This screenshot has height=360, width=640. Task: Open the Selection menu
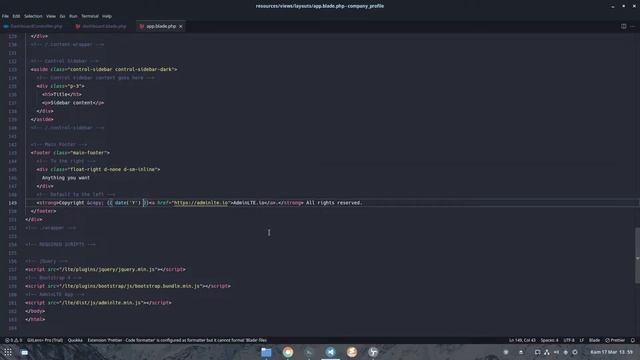point(33,16)
